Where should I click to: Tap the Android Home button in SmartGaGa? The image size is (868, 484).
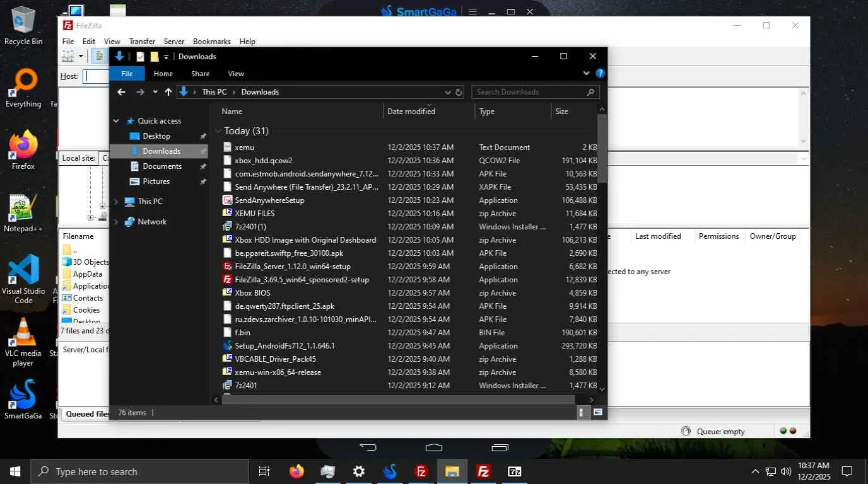(x=434, y=447)
